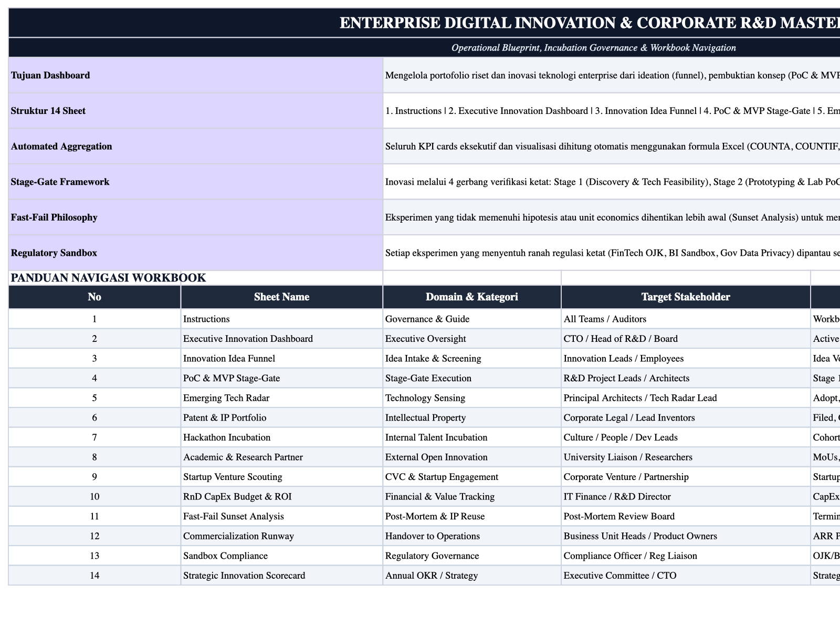Click the 'Regulatory Sandbox' label cell
This screenshot has height=626, width=840.
[x=196, y=253]
